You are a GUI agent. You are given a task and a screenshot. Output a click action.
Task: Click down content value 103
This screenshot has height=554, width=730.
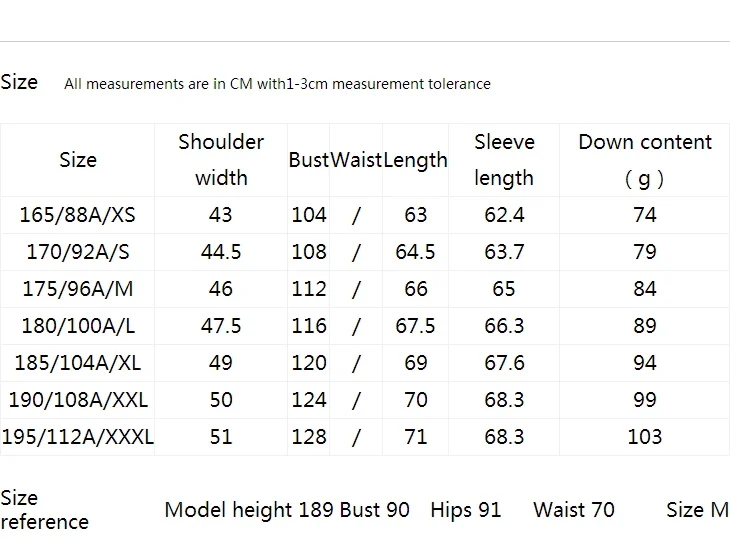coord(645,437)
